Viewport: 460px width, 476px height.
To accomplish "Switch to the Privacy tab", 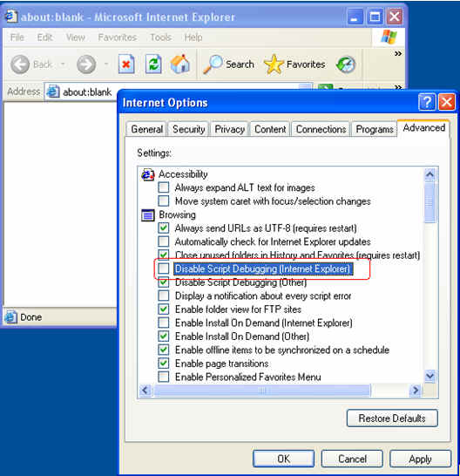I will pos(230,129).
